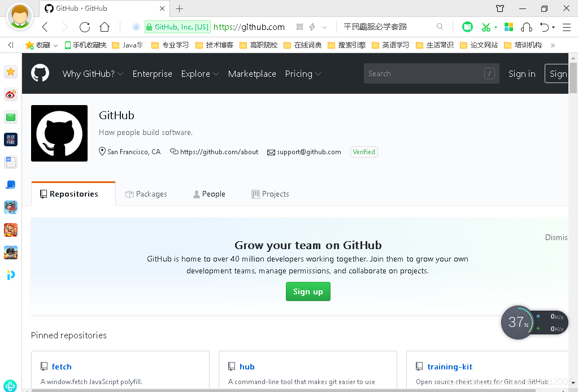Expand the Why GitHub? dropdown
Image resolution: width=578 pixels, height=392 pixels.
(93, 73)
